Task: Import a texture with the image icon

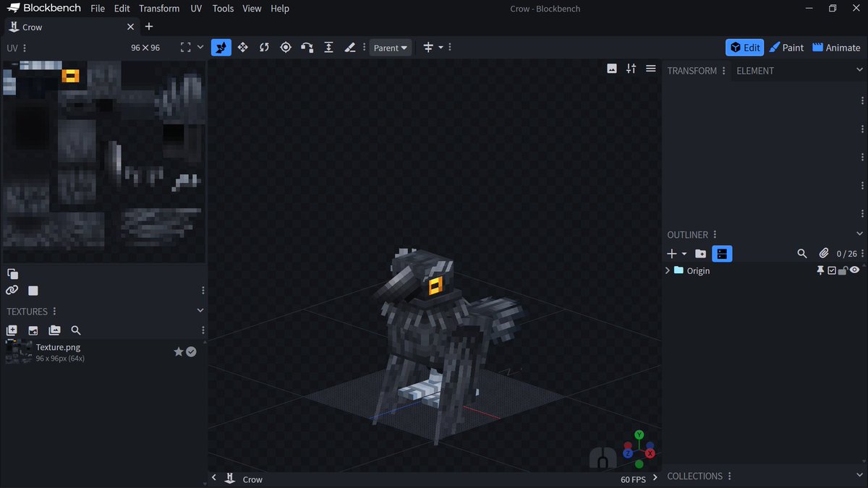Action: tap(33, 330)
